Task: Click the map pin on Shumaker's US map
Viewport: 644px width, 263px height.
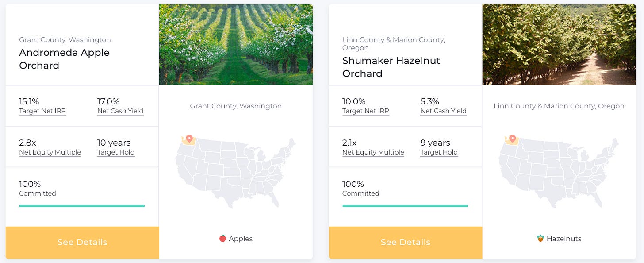Action: point(513,139)
